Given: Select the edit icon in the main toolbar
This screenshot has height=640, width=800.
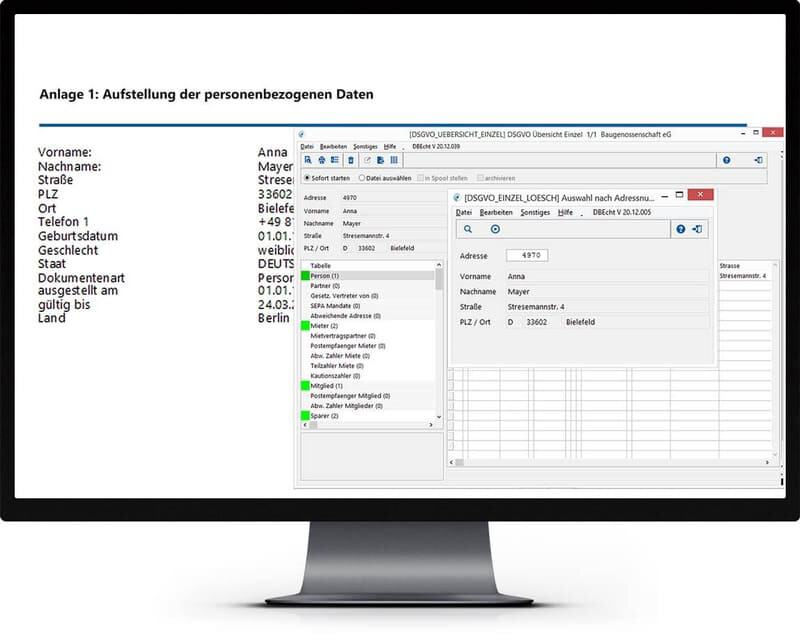Looking at the screenshot, I should (367, 160).
